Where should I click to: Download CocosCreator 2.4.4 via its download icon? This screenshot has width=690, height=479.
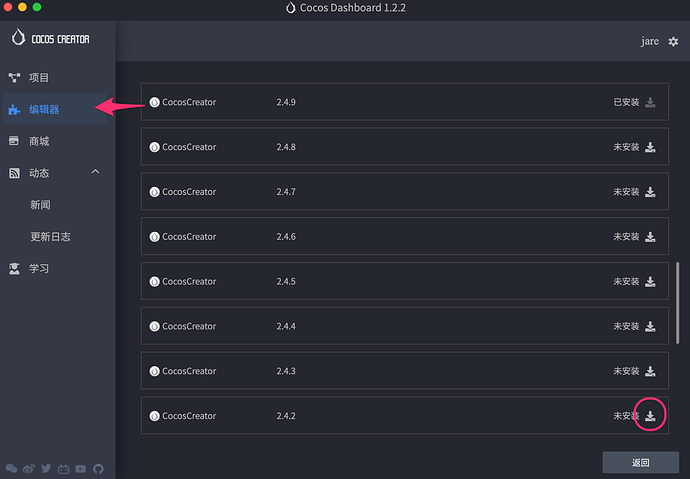click(650, 326)
